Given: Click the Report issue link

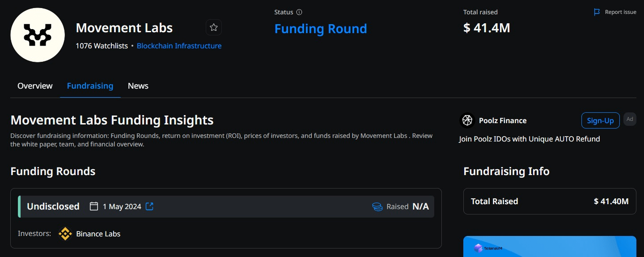Looking at the screenshot, I should coord(620,12).
